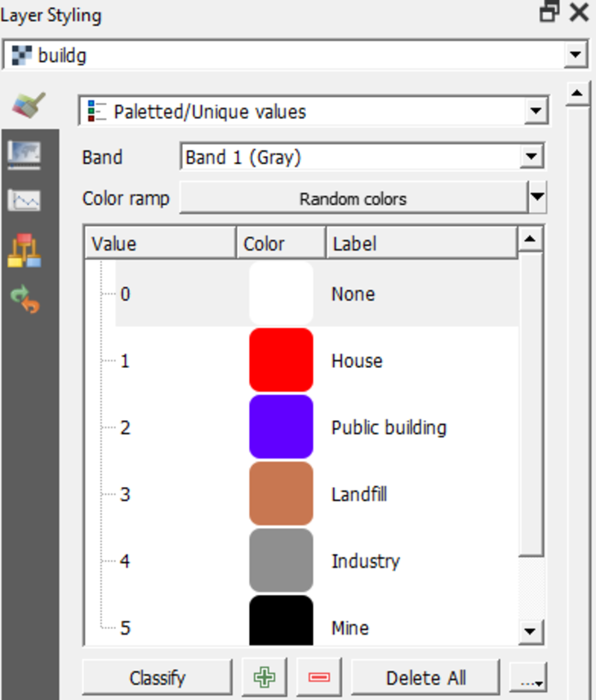
Task: Expand the Band 1 (Gray) dropdown
Action: pos(532,157)
